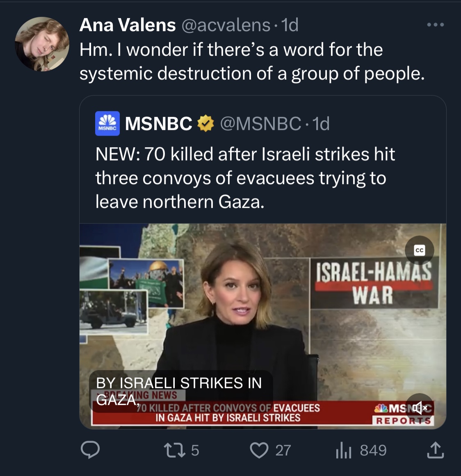Open the three-dot more options menu
461x476 pixels.
(435, 25)
